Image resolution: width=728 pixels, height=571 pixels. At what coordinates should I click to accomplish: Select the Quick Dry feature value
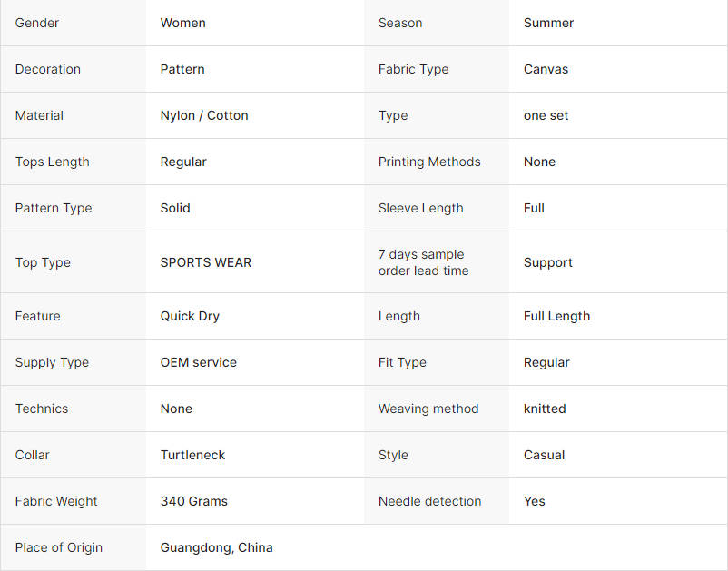[190, 316]
